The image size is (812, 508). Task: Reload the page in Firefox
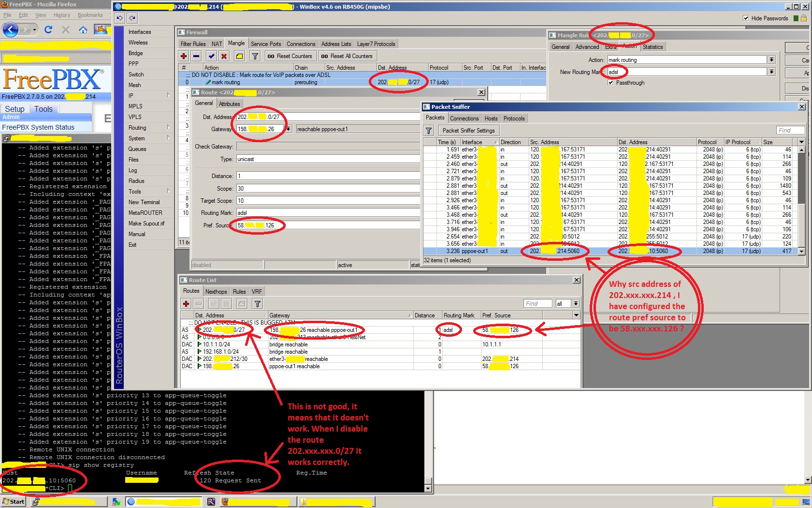click(48, 30)
